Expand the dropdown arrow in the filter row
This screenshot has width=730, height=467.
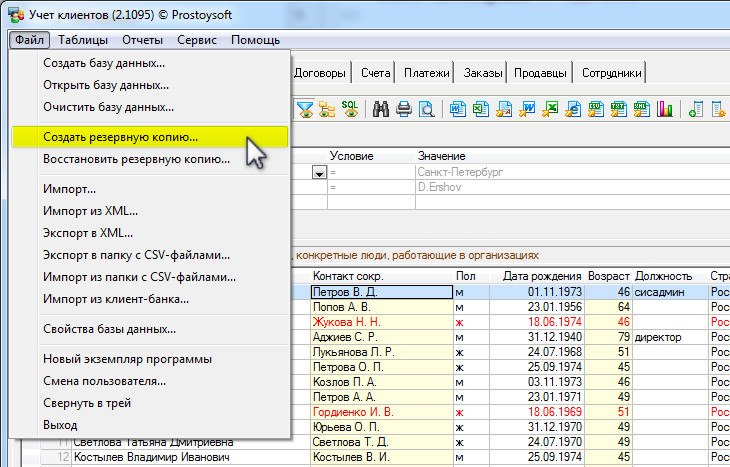[319, 172]
